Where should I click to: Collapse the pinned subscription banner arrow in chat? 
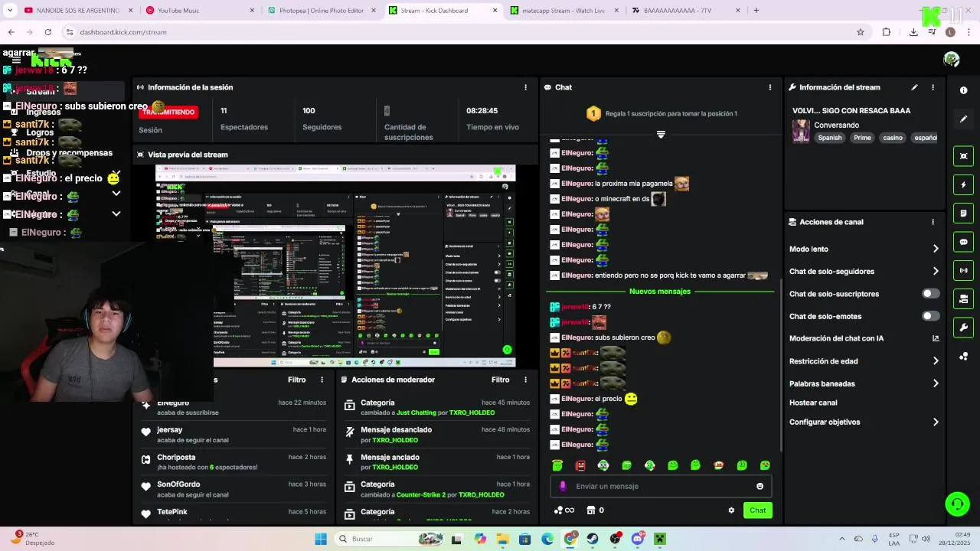click(661, 134)
